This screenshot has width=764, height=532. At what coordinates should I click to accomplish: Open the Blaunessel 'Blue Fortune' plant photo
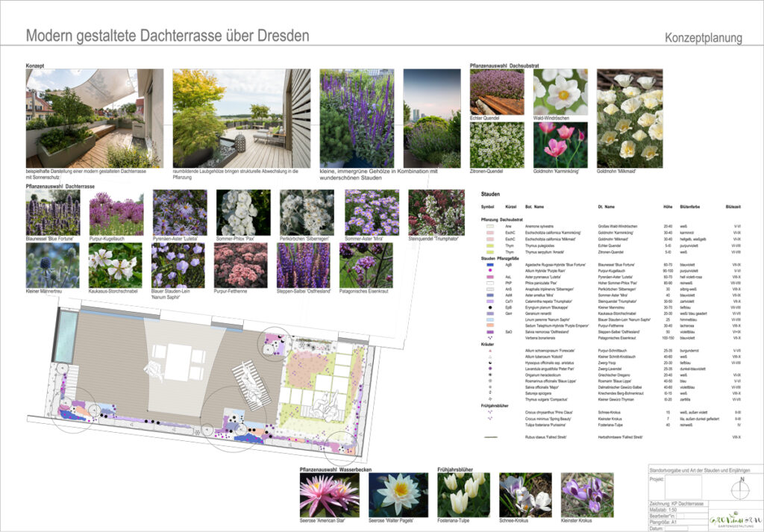[52, 212]
